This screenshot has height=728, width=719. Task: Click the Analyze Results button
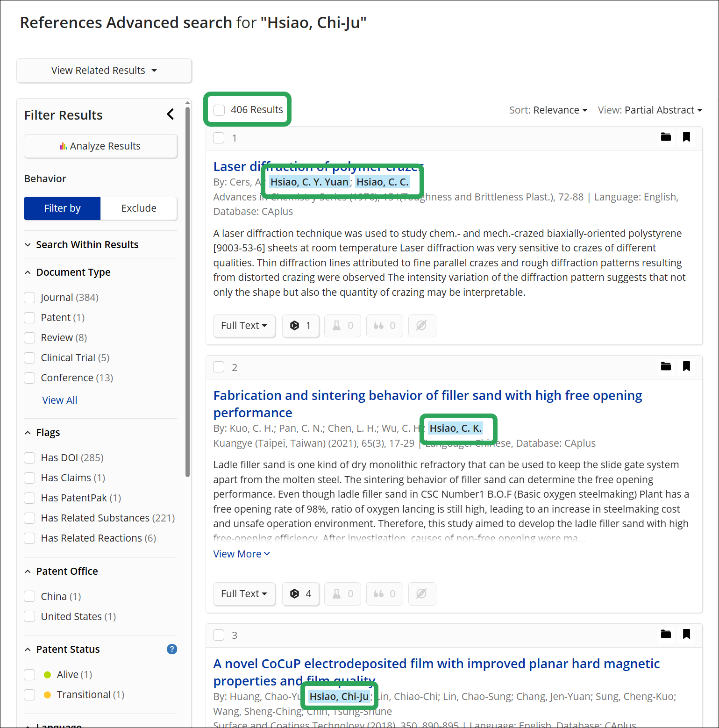click(100, 146)
